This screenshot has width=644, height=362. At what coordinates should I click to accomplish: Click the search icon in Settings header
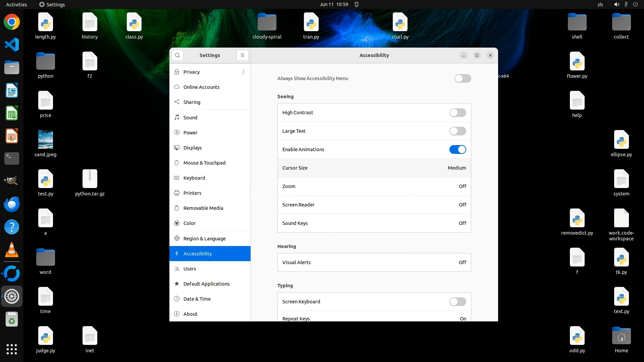[x=177, y=55]
